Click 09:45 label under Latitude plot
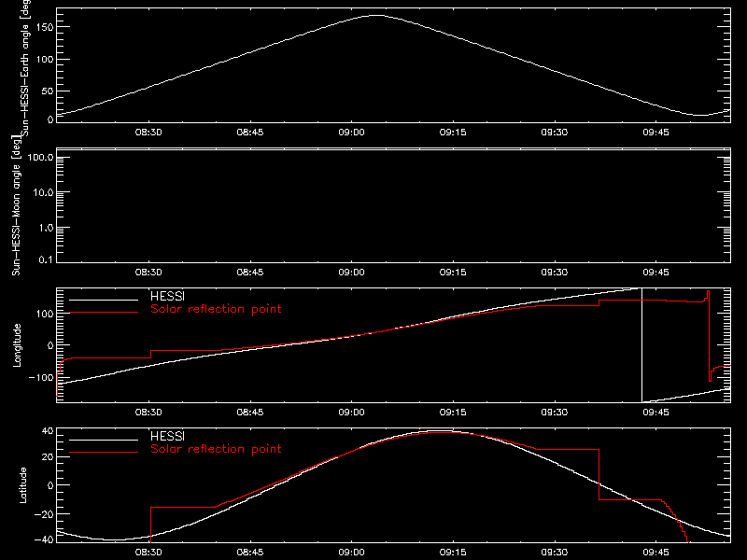Image resolution: width=747 pixels, height=560 pixels. point(656,553)
